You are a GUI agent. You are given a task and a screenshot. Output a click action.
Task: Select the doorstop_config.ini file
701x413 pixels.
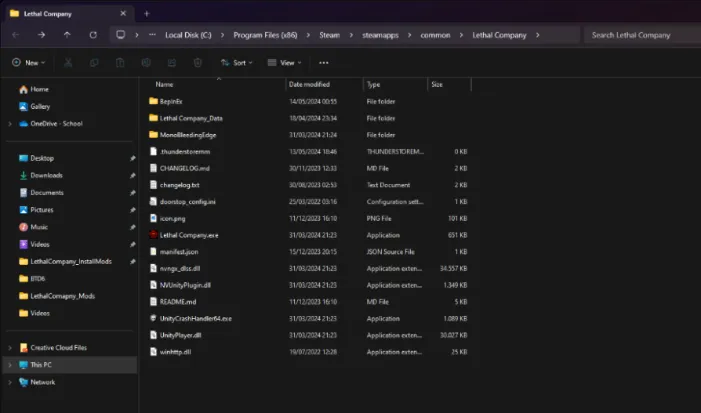pos(187,202)
